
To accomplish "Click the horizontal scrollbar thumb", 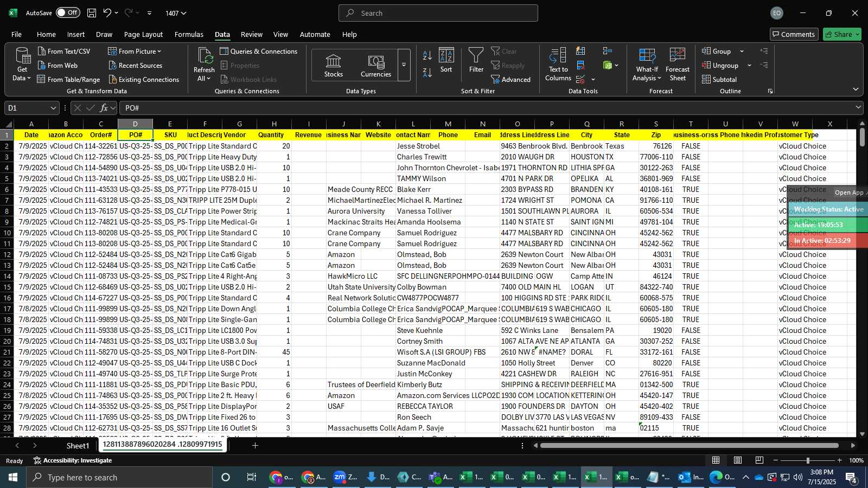I will [x=690, y=446].
